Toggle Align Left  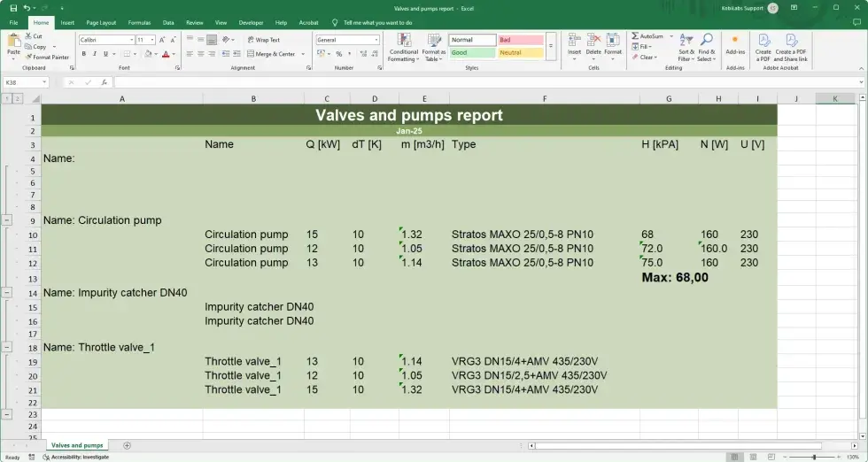coord(190,54)
